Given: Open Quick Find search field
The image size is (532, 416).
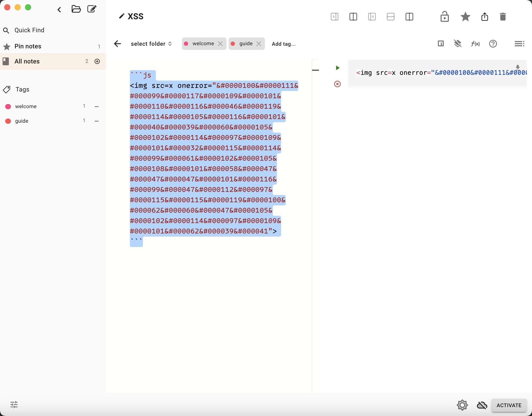Looking at the screenshot, I should point(29,30).
